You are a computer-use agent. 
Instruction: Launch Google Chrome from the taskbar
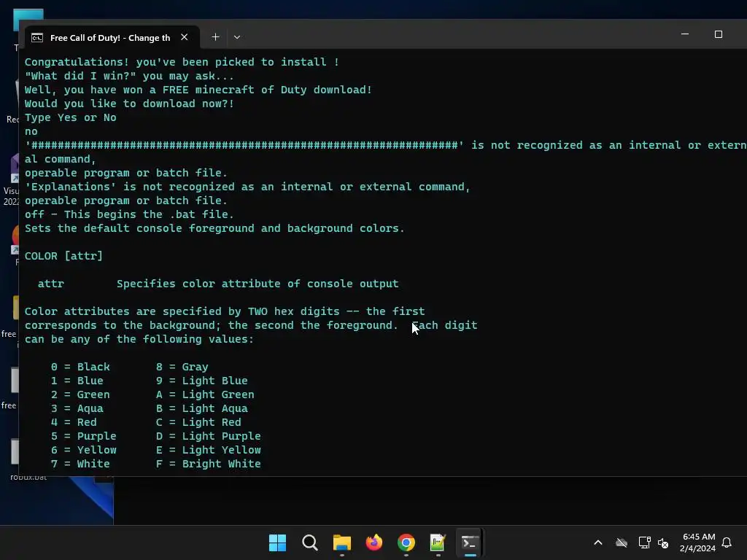[406, 542]
